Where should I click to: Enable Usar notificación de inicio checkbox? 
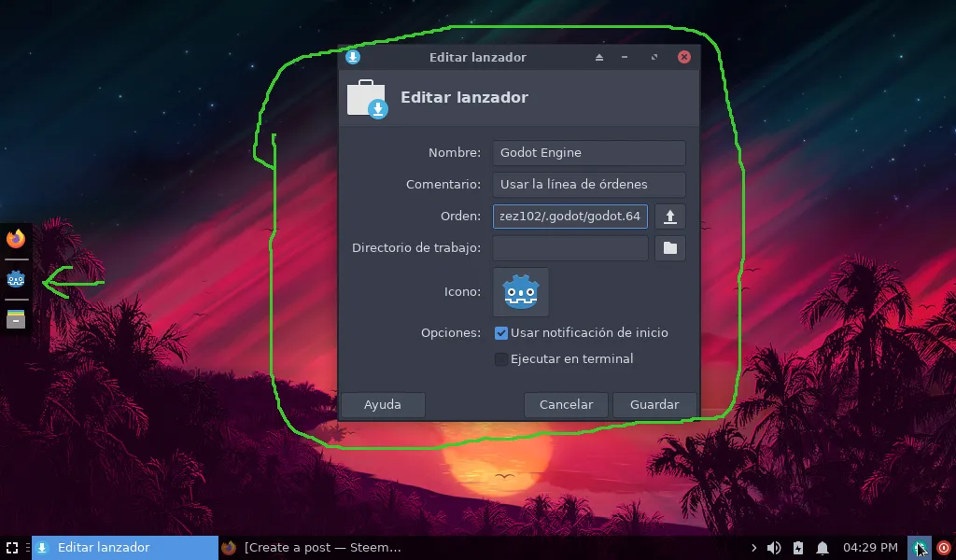[501, 332]
